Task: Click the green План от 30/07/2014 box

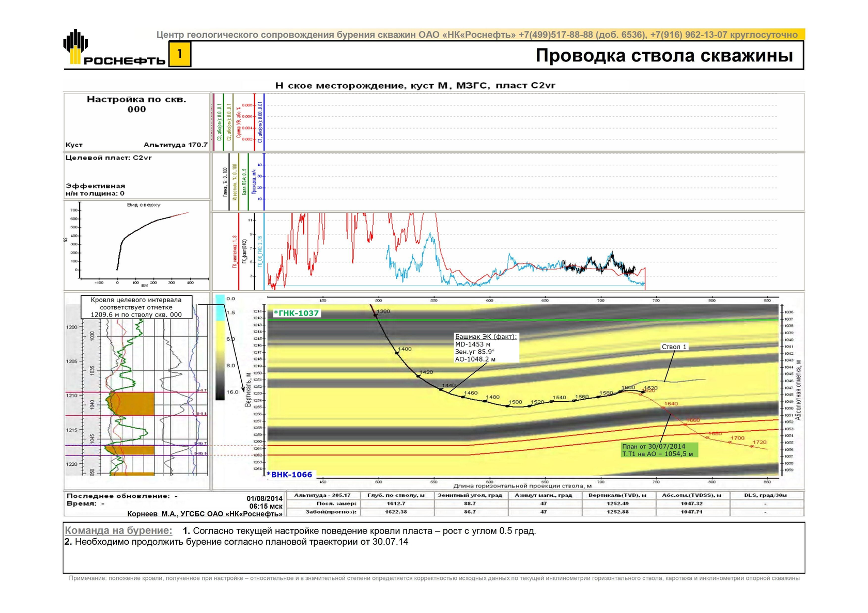Action: pos(659,450)
